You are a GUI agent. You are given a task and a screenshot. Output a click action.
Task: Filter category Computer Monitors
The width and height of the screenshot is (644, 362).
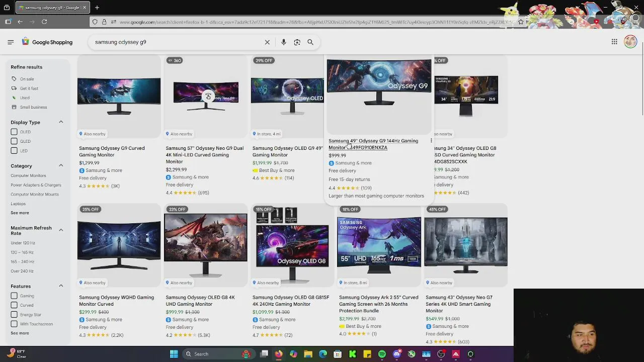pyautogui.click(x=28, y=175)
